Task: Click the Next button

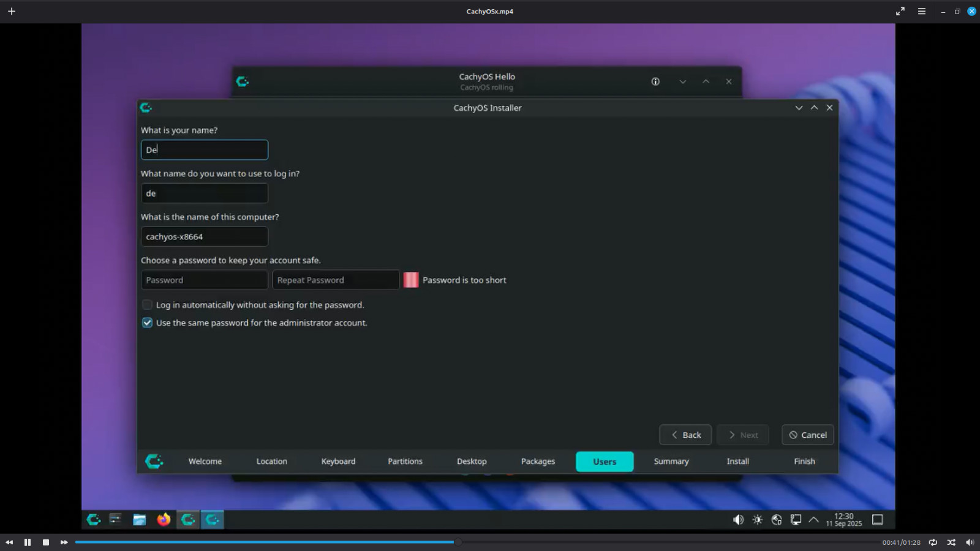Action: 743,435
